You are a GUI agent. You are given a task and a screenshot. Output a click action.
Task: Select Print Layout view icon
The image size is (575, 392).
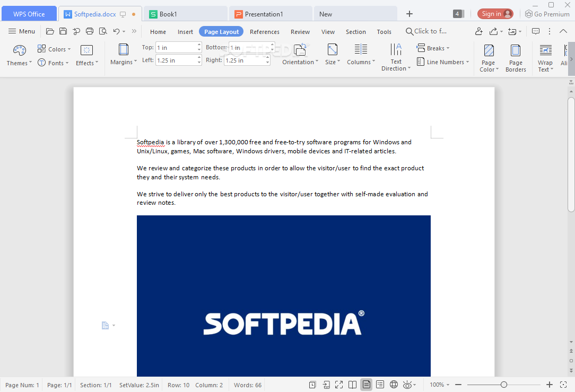tap(366, 384)
